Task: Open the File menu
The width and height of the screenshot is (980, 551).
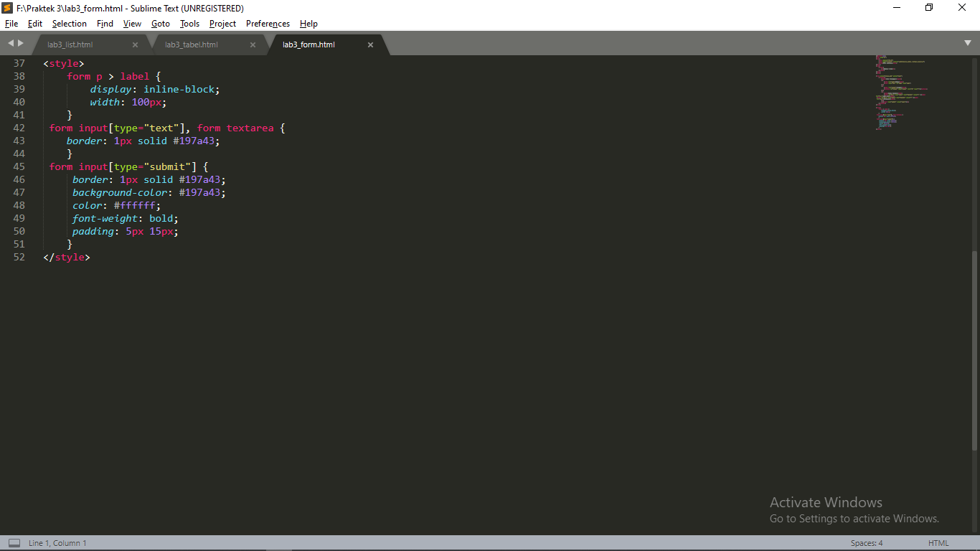Action: pos(11,24)
